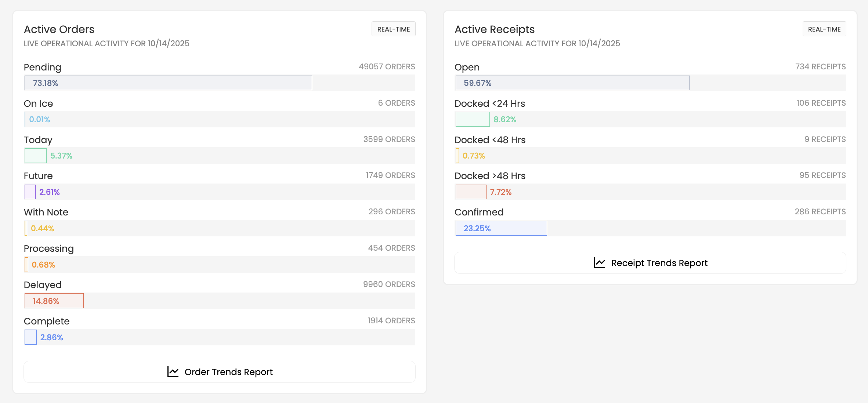Screen dimensions: 868x403
Task: Click the Pending 73.18% progress bar
Action: [168, 83]
